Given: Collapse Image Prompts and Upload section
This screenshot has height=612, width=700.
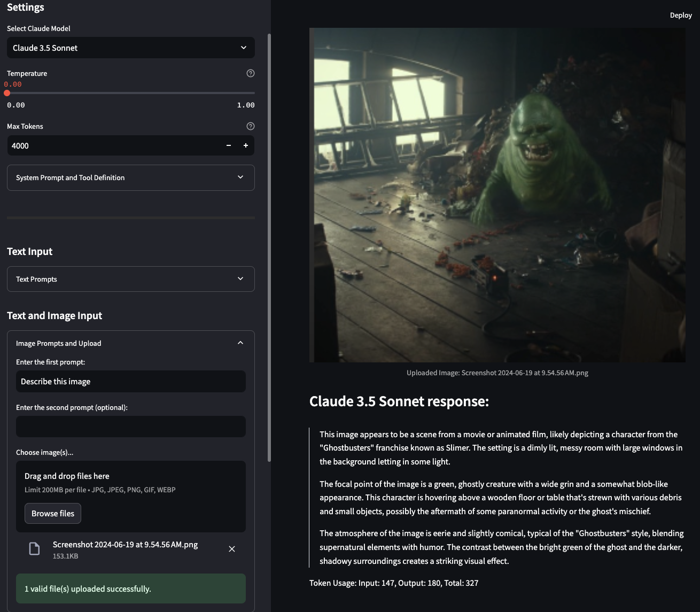Looking at the screenshot, I should (x=131, y=343).
